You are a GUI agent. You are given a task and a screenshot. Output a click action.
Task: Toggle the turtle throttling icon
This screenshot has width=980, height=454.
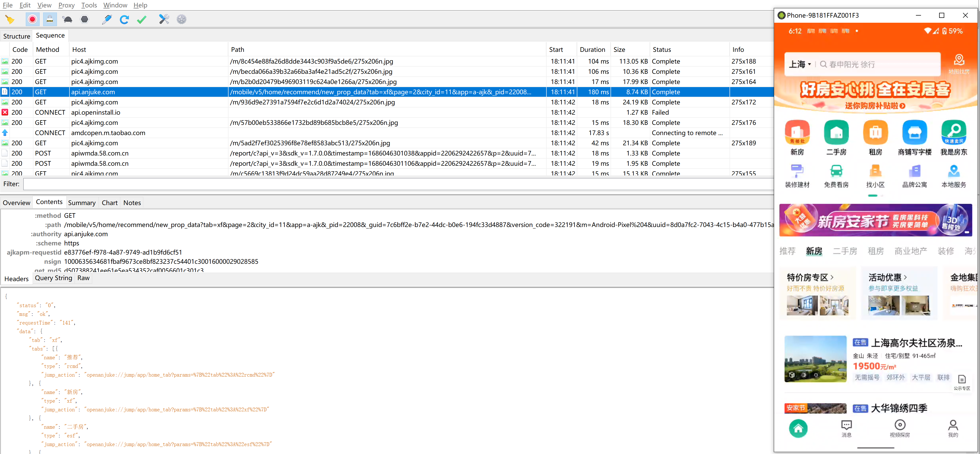[x=67, y=19]
